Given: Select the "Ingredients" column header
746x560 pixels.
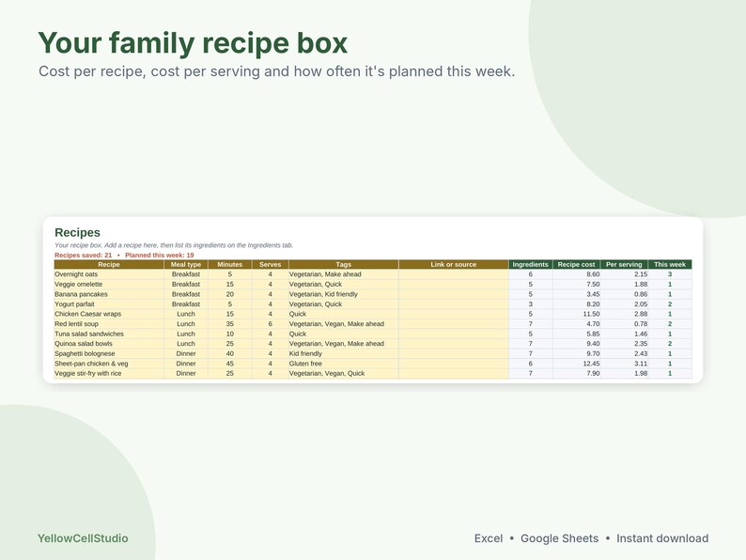Looking at the screenshot, I should pos(531,265).
